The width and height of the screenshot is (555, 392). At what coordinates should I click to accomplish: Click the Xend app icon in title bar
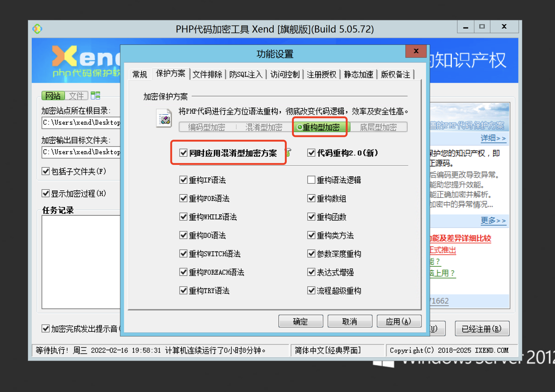point(37,29)
